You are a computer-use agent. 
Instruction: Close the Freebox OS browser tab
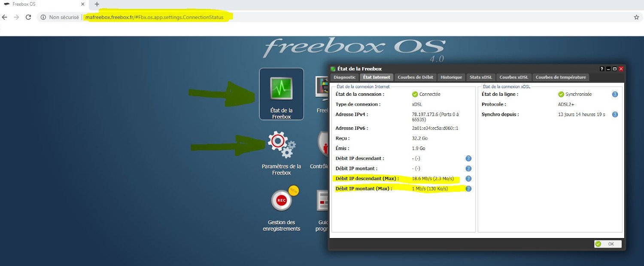(83, 4)
